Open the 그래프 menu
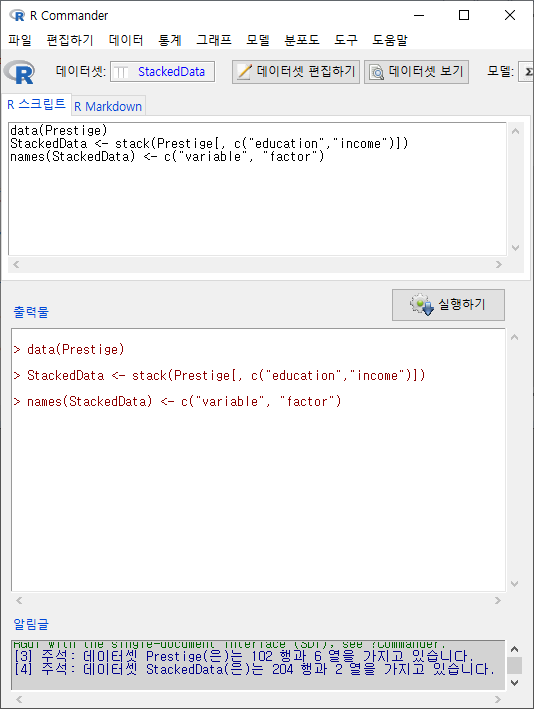Image resolution: width=534 pixels, height=709 pixels. click(213, 40)
